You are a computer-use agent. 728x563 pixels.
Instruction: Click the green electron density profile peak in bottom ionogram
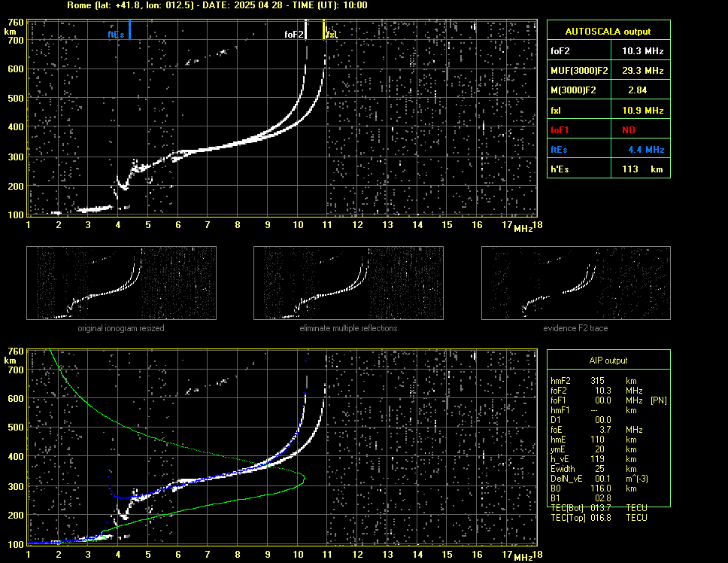click(x=303, y=477)
